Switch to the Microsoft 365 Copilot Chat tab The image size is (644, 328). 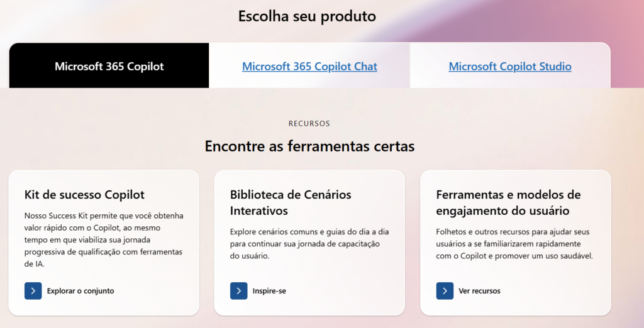click(309, 66)
